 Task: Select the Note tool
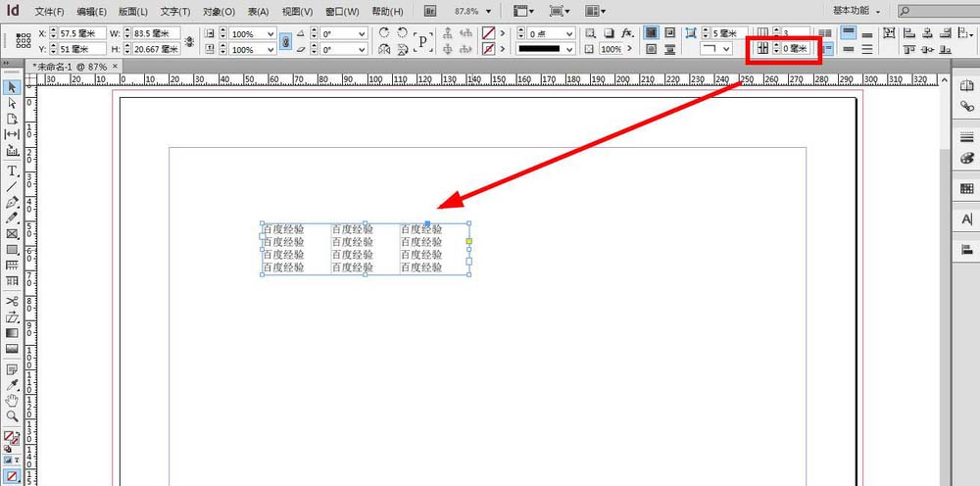[12, 369]
